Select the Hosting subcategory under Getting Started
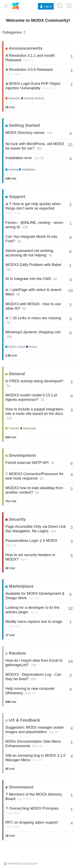 coord(12,169)
